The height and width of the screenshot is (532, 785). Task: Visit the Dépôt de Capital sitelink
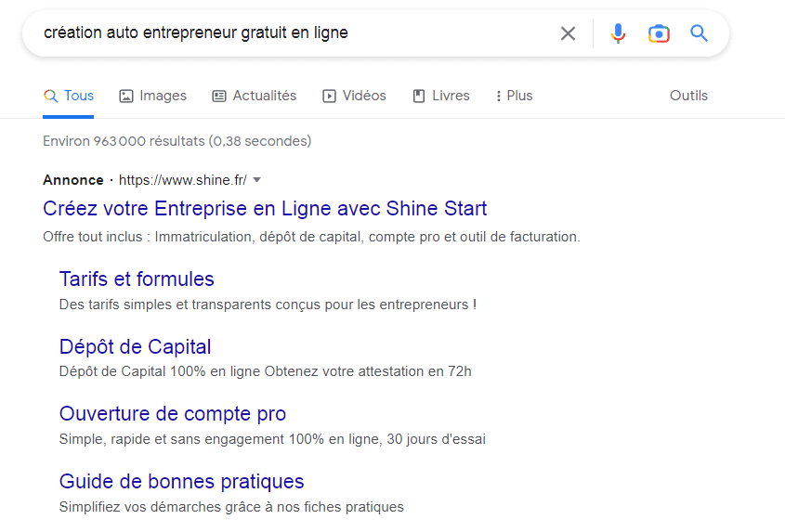136,347
